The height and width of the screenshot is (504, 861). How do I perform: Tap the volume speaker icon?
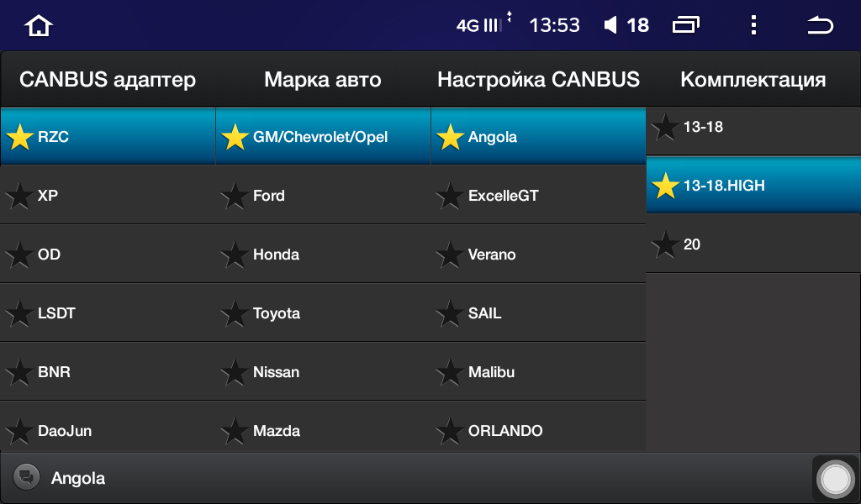pos(610,24)
